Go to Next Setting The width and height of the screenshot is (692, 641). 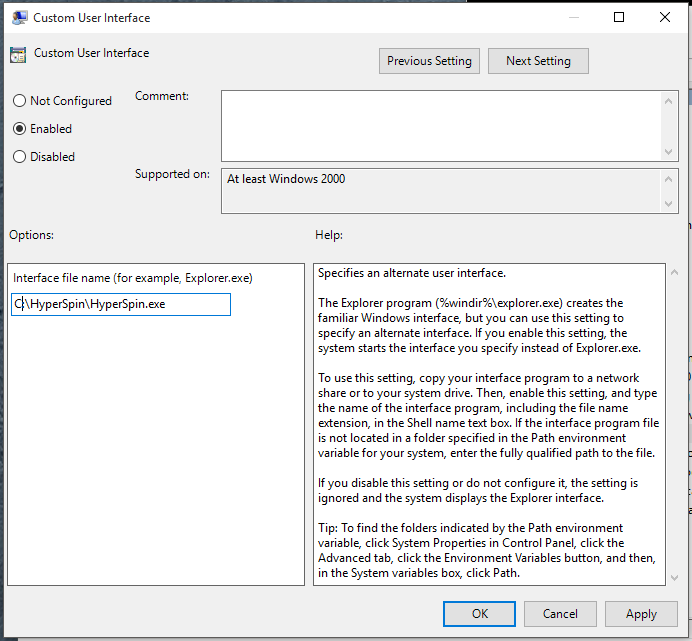tap(538, 61)
